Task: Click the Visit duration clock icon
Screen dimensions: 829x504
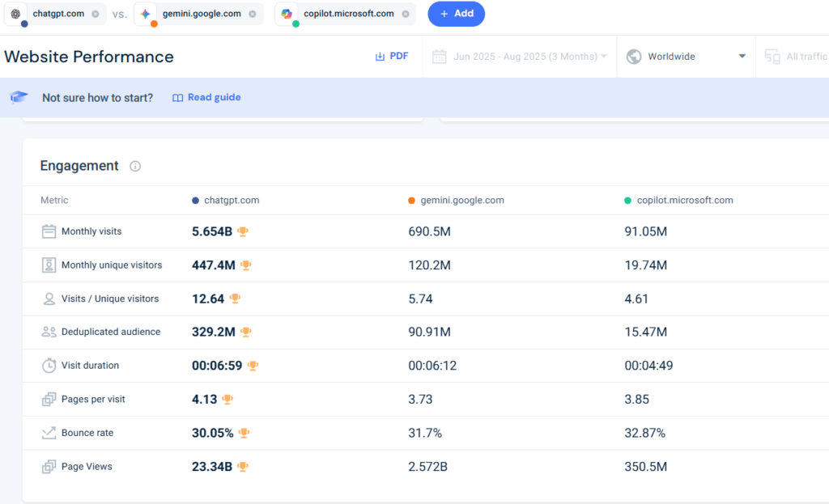Action: pyautogui.click(x=49, y=366)
